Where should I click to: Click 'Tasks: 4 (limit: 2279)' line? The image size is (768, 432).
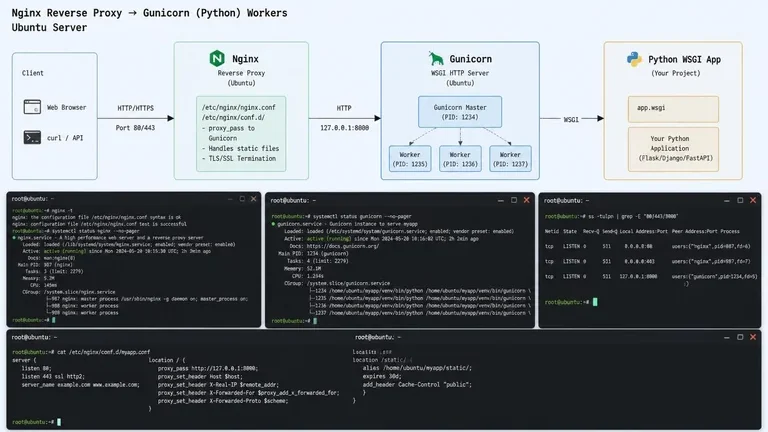(x=317, y=261)
